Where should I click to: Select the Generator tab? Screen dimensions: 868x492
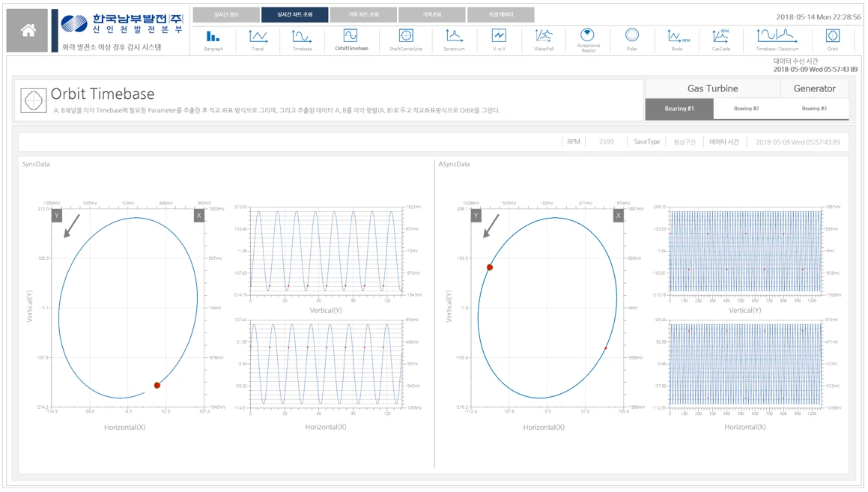(814, 88)
